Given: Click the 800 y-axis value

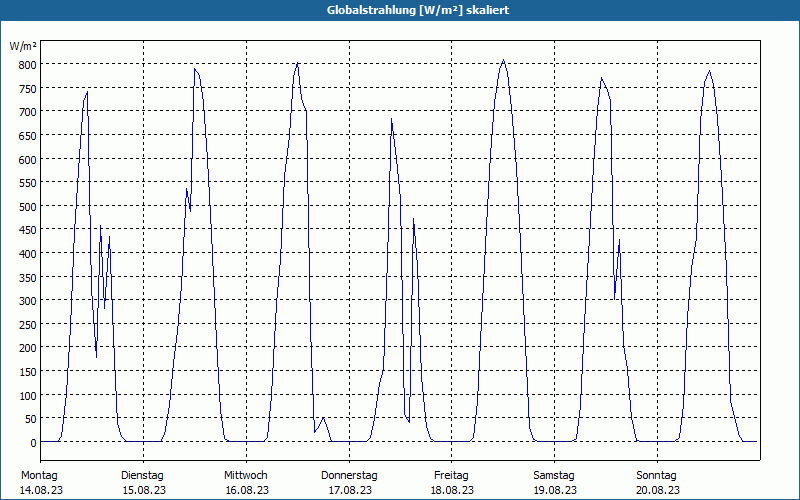Looking at the screenshot, I should [x=28, y=65].
